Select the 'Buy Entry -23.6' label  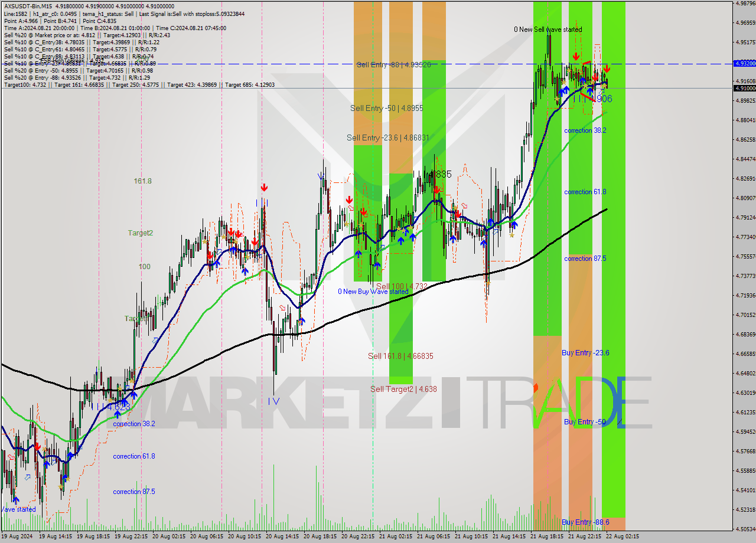coord(585,353)
